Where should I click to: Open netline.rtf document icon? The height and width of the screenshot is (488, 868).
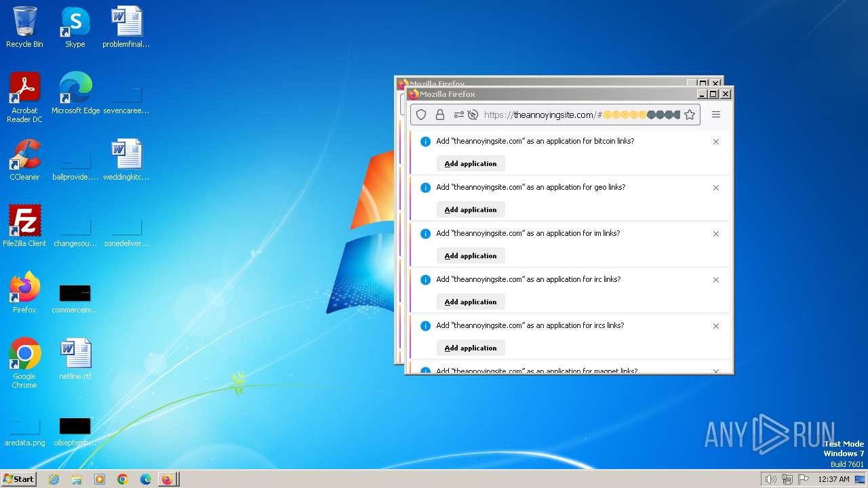click(75, 359)
